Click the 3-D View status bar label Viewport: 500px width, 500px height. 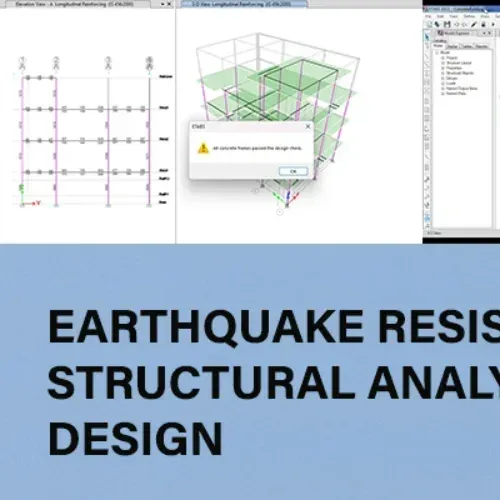[x=434, y=233]
